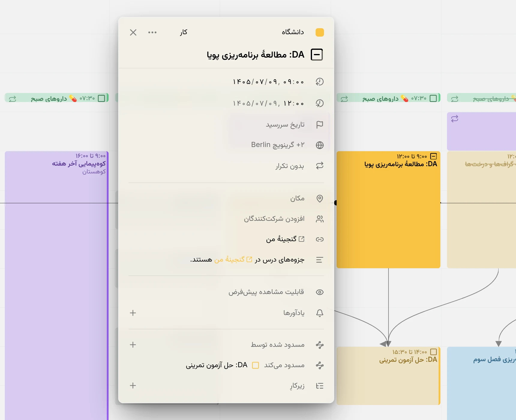The width and height of the screenshot is (516, 420).
Task: Click the کوهستان location on hiking event
Action: click(94, 172)
